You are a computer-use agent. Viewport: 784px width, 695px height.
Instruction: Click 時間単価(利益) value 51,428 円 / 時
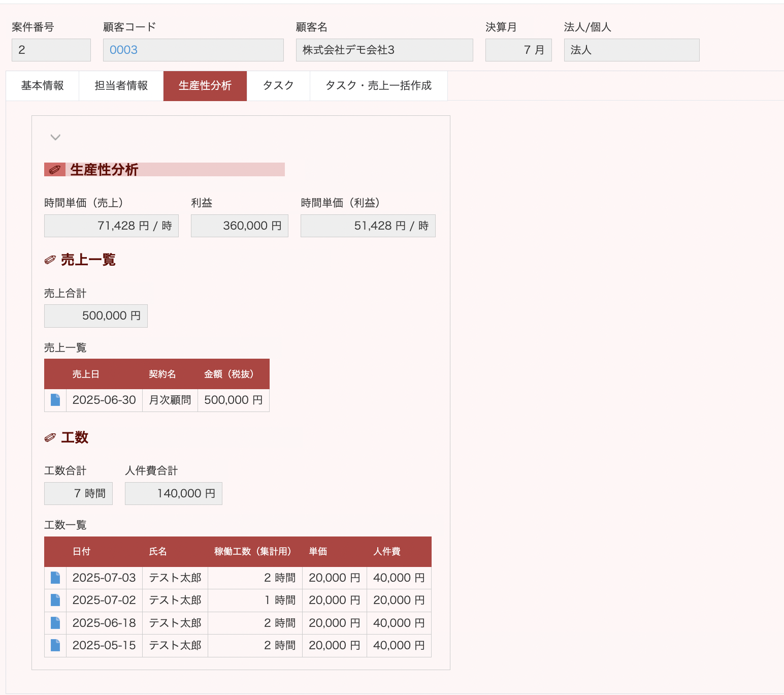pyautogui.click(x=368, y=226)
